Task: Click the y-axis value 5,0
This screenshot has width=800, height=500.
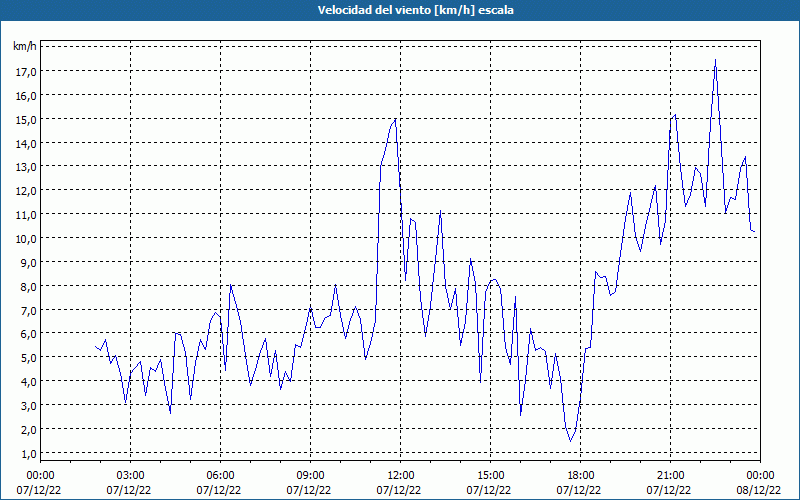Action: pos(29,358)
